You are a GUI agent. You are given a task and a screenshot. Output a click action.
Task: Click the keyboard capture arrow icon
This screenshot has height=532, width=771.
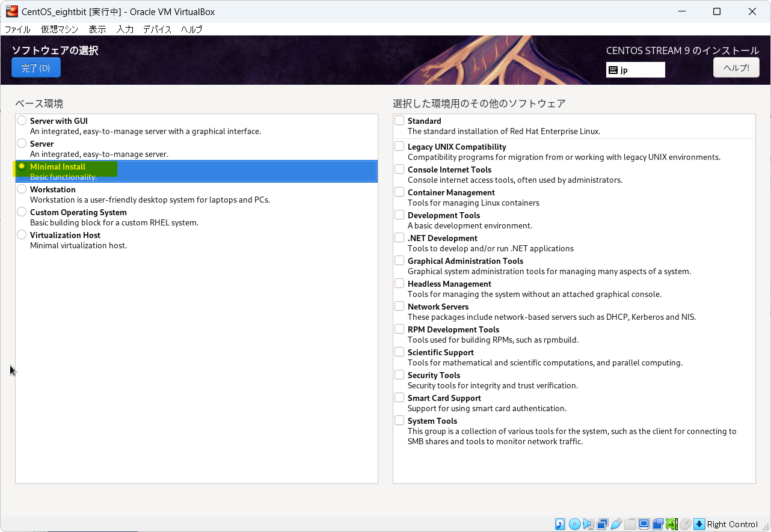point(699,524)
